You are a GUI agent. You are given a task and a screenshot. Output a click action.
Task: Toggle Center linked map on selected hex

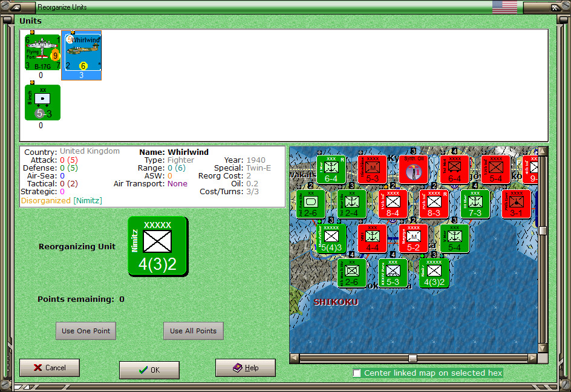(x=357, y=373)
